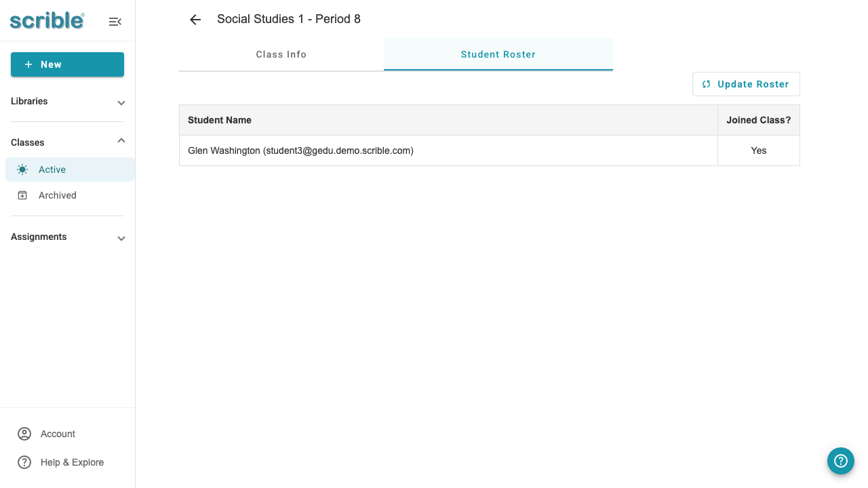Click the refresh icon on Update Roster

[706, 84]
